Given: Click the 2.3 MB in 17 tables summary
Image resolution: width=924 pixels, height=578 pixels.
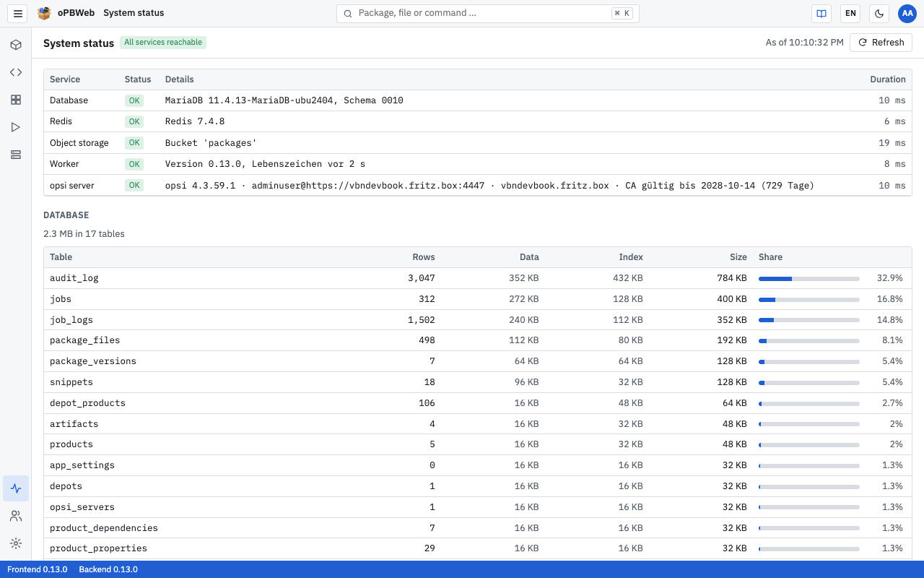Looking at the screenshot, I should (x=84, y=234).
